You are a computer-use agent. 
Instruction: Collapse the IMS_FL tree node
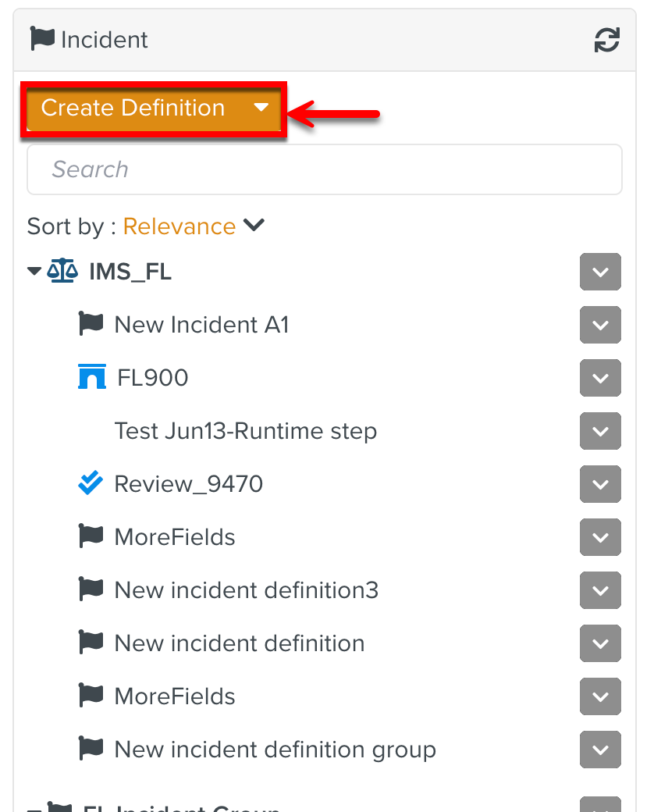(x=34, y=271)
